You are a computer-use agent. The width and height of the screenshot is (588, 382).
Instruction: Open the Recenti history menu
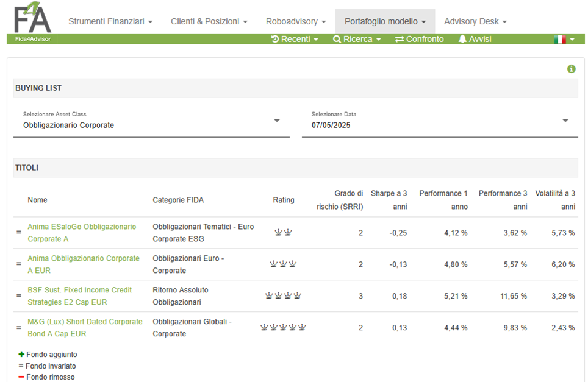coord(295,40)
